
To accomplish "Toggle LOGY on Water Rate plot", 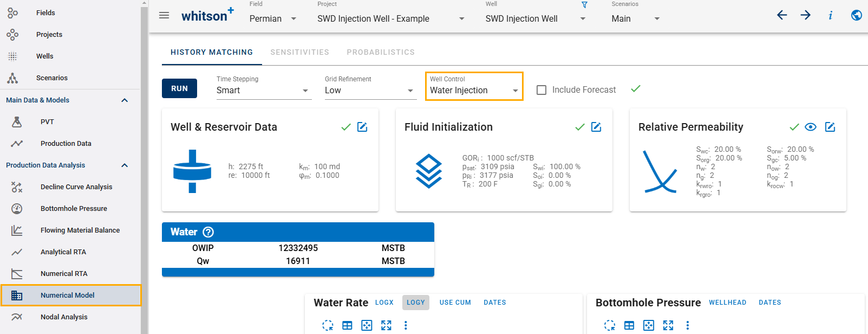I will tap(415, 303).
